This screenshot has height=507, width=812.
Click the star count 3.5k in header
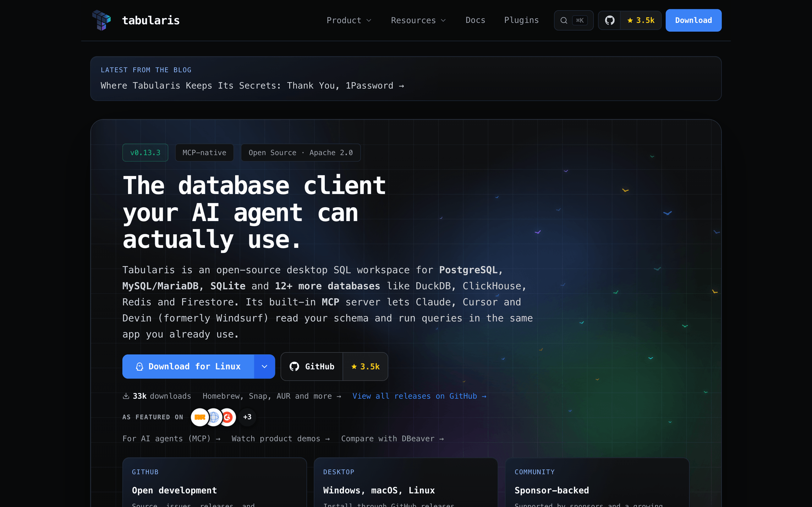641,20
